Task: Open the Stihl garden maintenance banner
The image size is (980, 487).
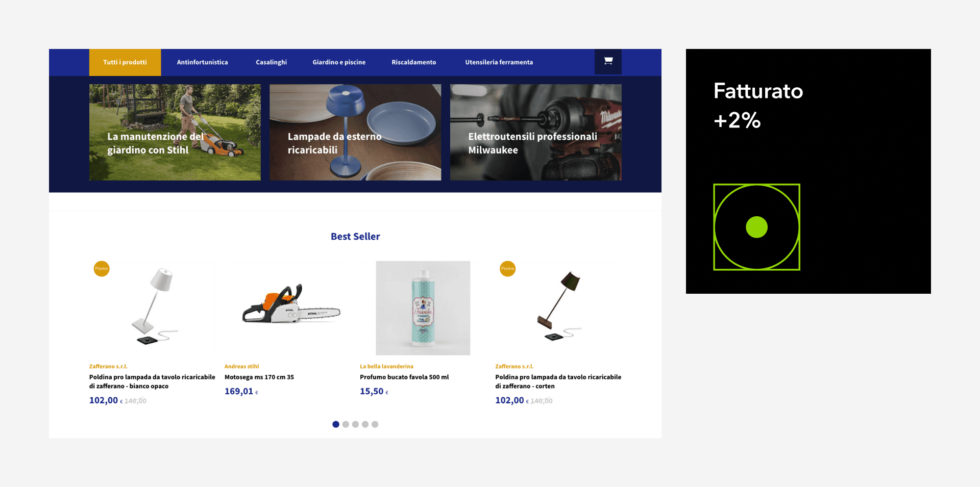Action: tap(175, 132)
